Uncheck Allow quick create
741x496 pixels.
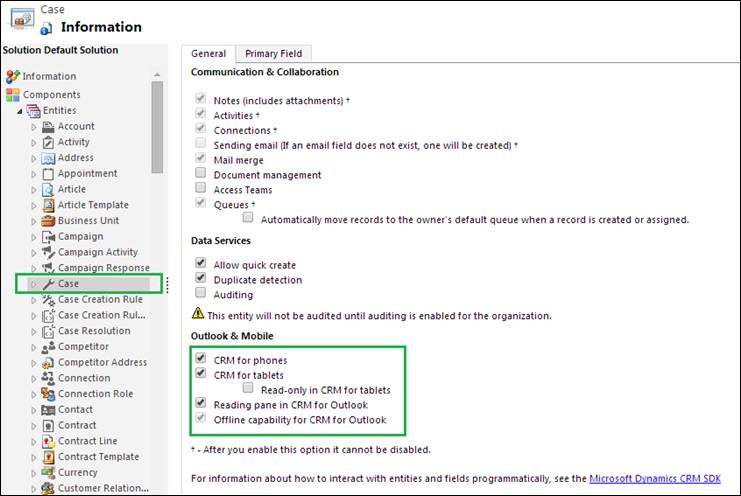pyautogui.click(x=200, y=263)
